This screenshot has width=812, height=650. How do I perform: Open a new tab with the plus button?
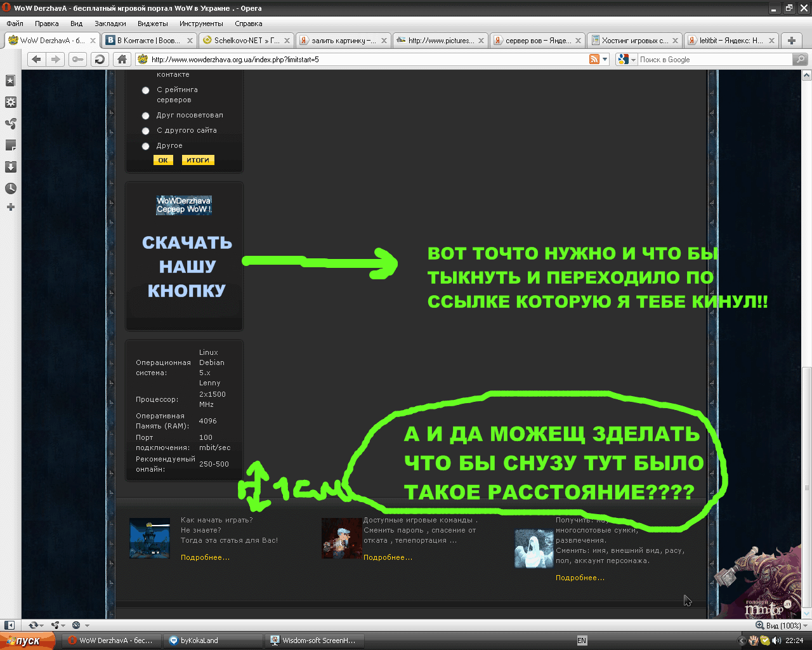point(792,40)
